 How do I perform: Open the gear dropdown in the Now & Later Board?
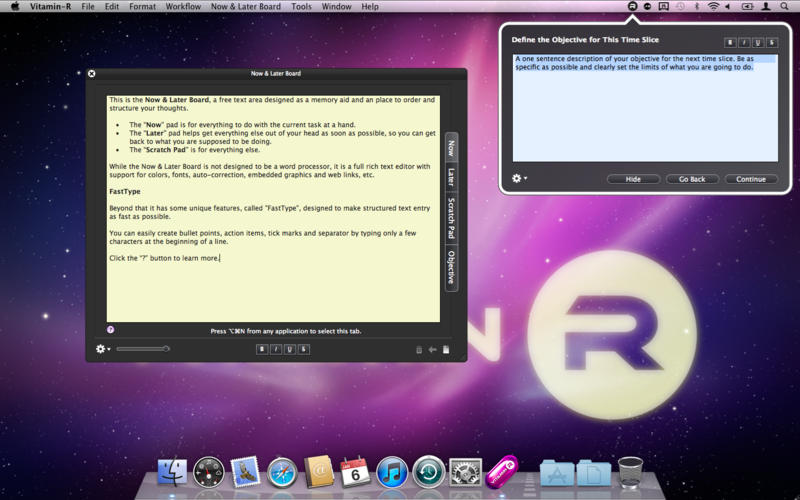pyautogui.click(x=102, y=349)
